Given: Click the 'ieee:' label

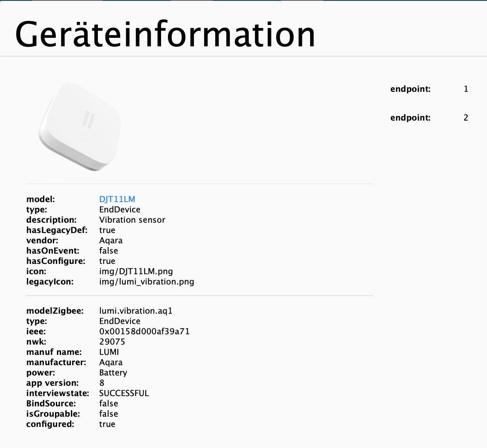Looking at the screenshot, I should (x=36, y=331).
